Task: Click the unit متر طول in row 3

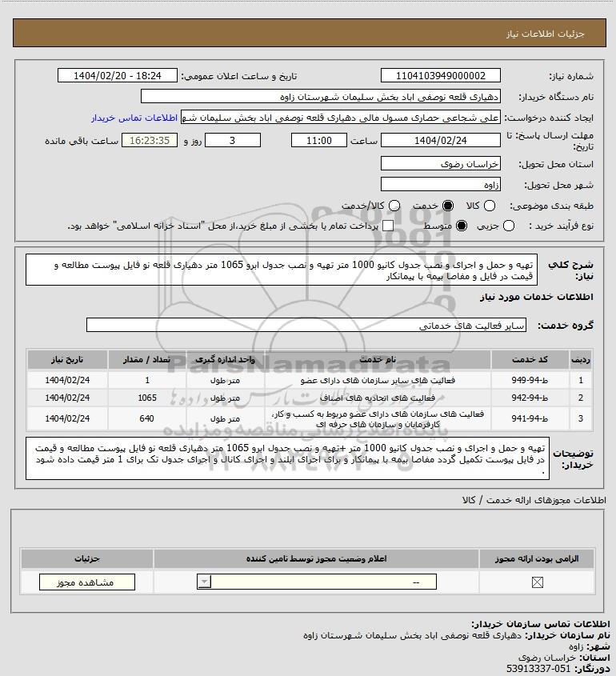Action: [x=225, y=418]
